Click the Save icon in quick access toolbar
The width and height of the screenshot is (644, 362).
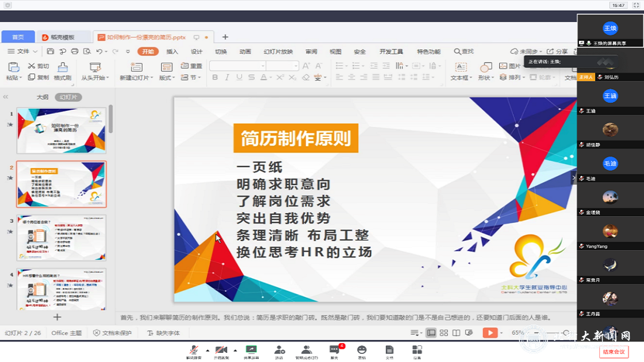(50, 51)
